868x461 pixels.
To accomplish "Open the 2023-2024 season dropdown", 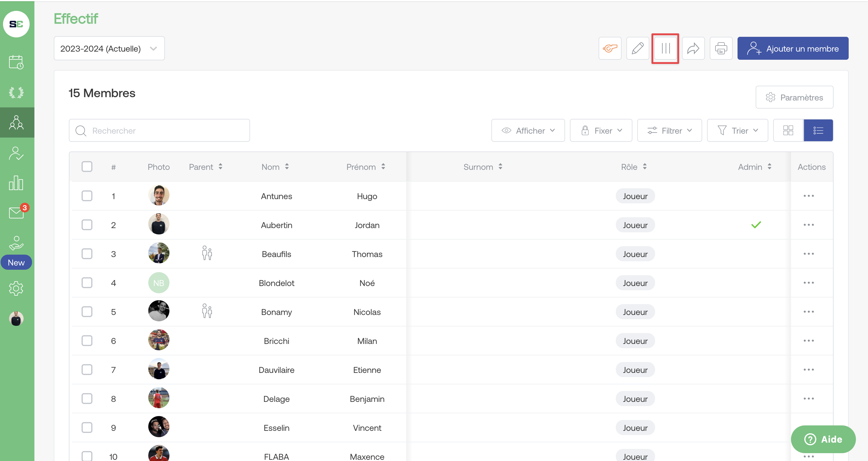I will [109, 49].
